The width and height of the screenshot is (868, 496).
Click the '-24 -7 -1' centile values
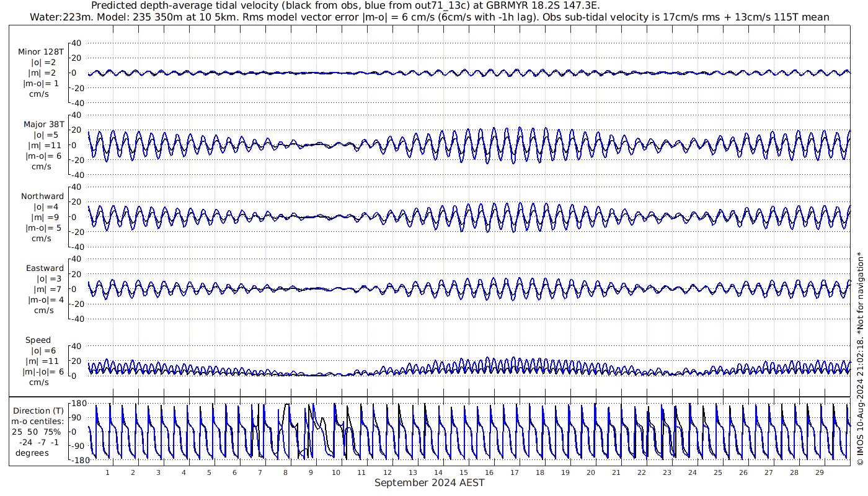38,442
